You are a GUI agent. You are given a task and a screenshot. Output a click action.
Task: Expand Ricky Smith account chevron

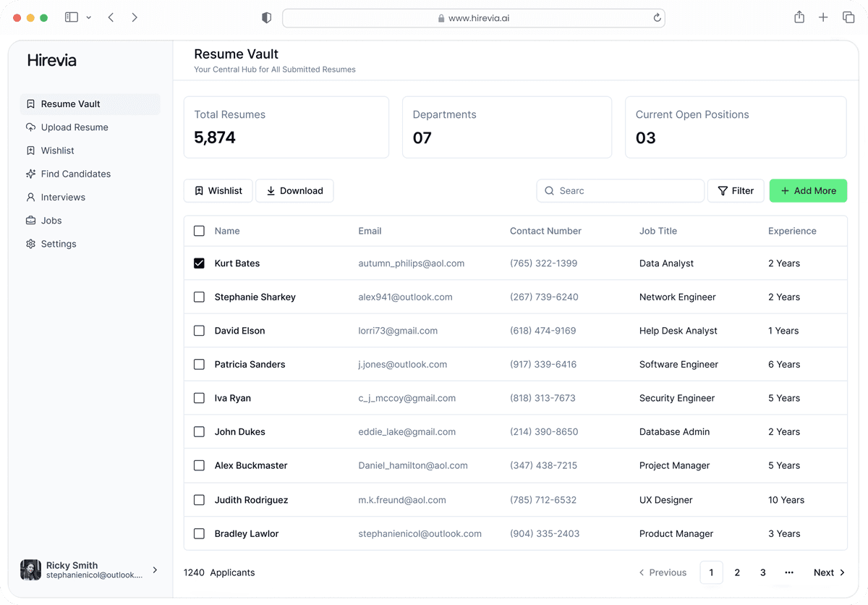[155, 570]
